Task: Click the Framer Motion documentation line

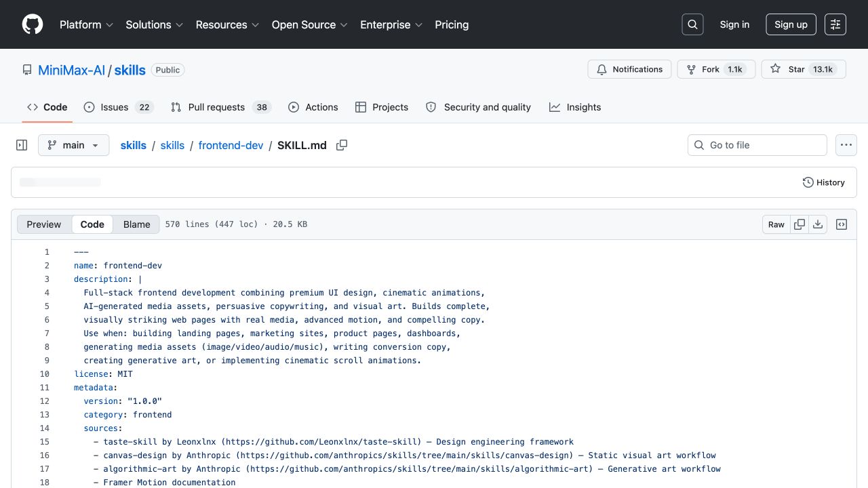Action: coord(165,483)
